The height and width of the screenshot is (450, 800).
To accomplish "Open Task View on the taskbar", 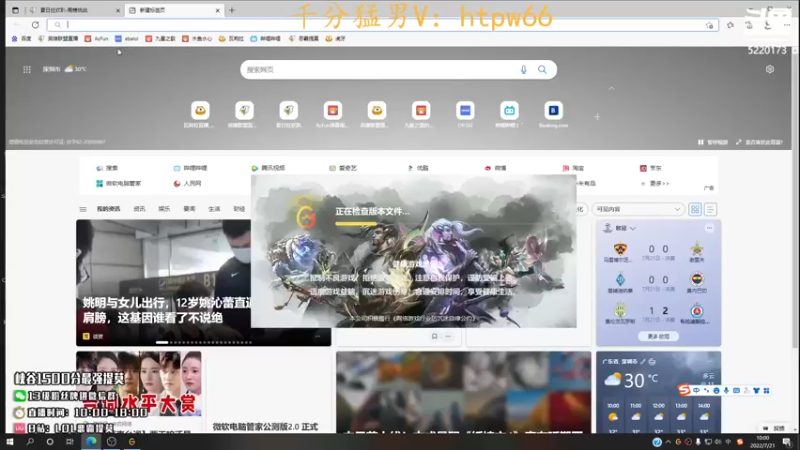I will tap(70, 442).
